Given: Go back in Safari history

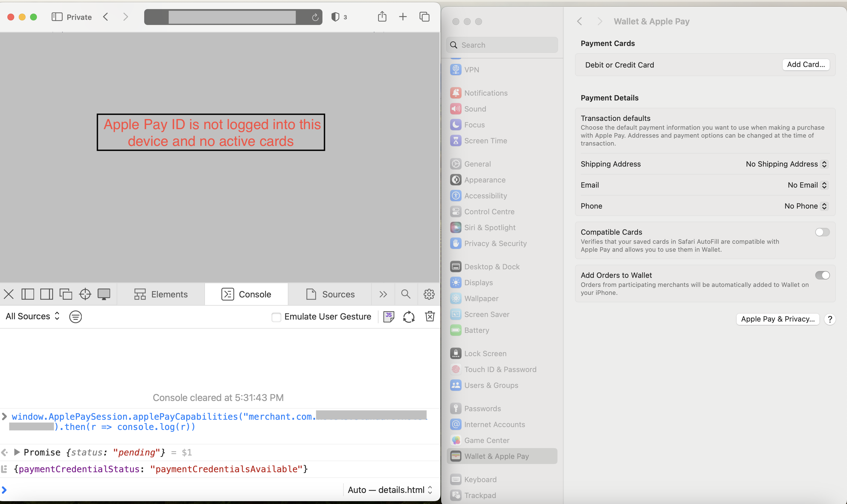Looking at the screenshot, I should 106,17.
